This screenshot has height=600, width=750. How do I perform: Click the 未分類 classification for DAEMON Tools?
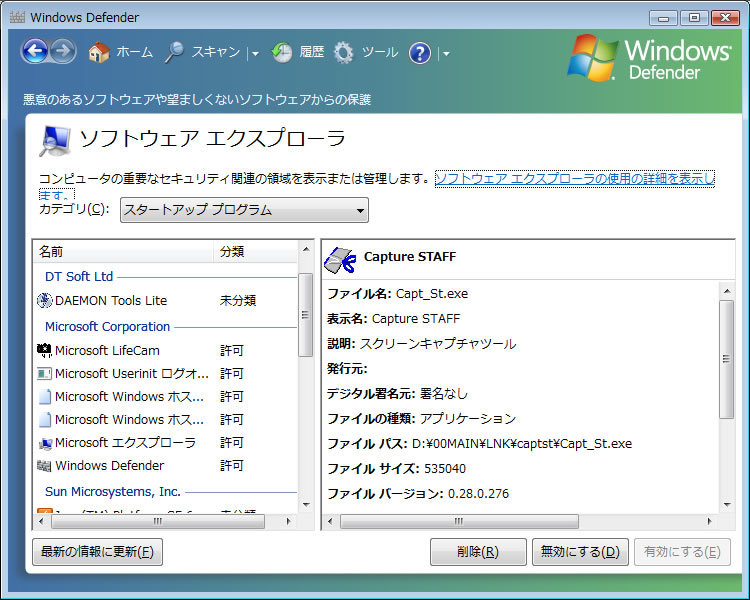[x=238, y=300]
